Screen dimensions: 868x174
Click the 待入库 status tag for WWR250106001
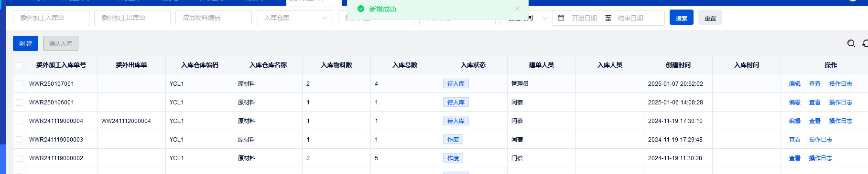point(456,102)
